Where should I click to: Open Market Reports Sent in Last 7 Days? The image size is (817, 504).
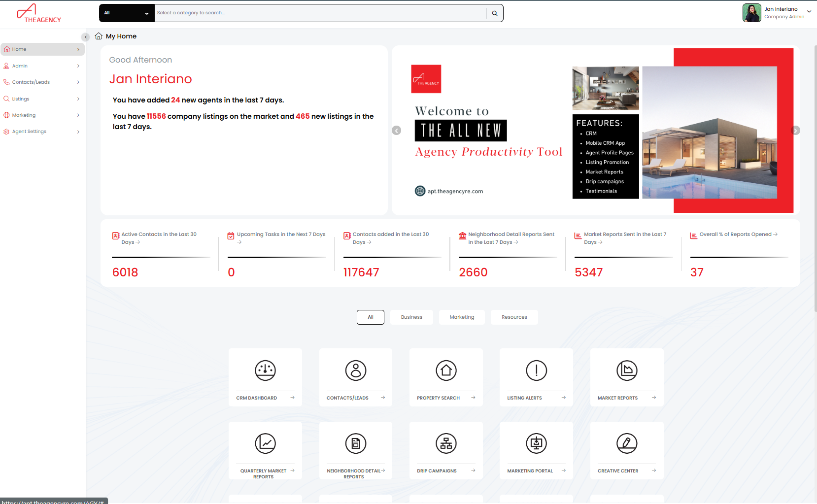[x=625, y=238]
